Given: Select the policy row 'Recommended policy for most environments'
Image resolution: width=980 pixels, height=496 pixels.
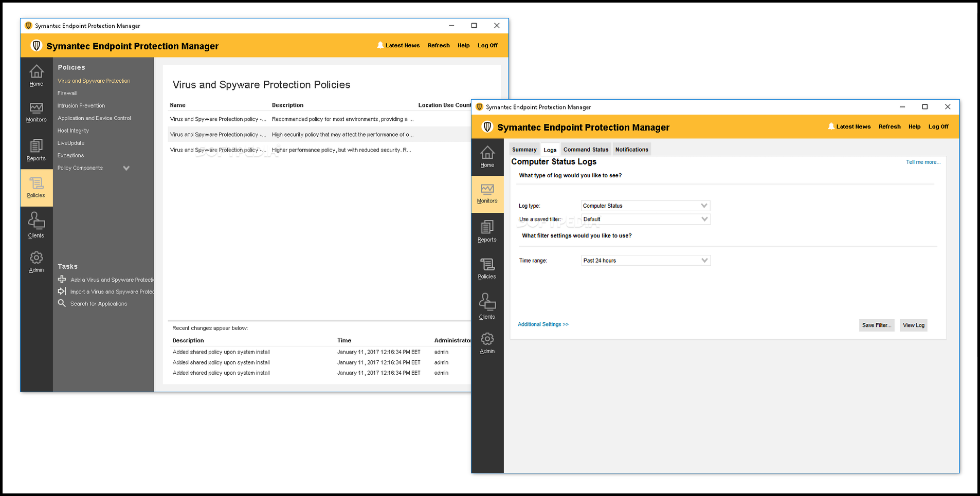Looking at the screenshot, I should pos(320,119).
